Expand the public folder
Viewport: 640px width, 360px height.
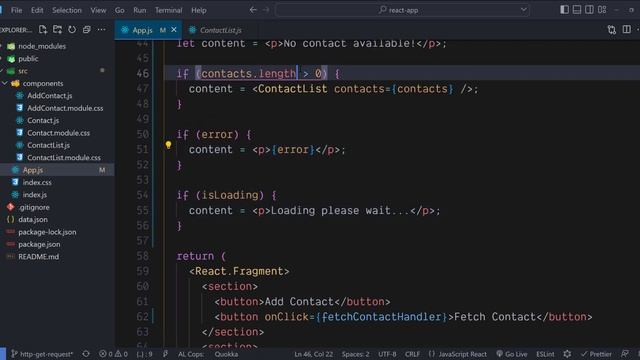click(x=28, y=58)
